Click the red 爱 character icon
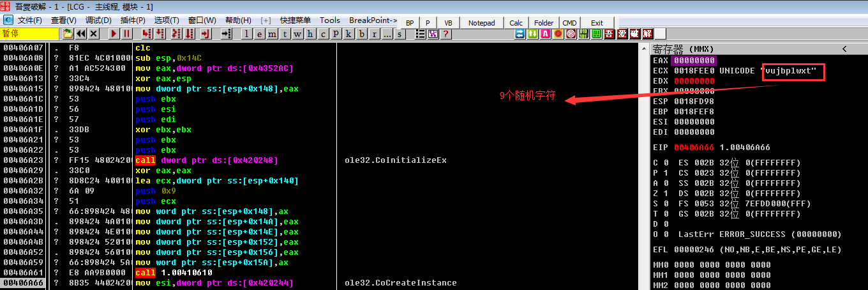The image size is (868, 290). (622, 34)
